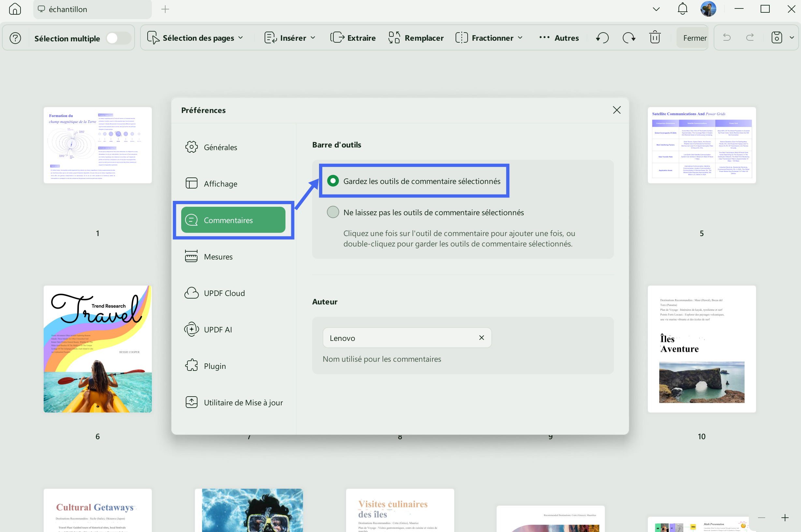Viewport: 801px width, 532px height.
Task: Click the undo arrow
Action: pos(727,37)
